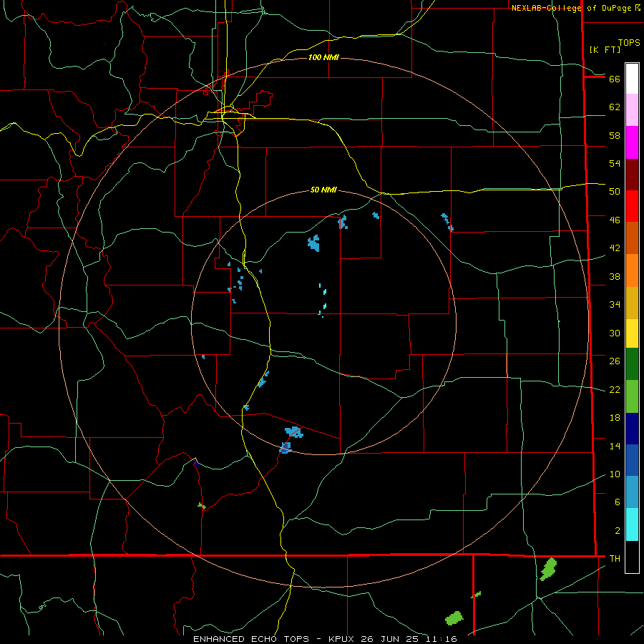Click the 'ENHANCED ECHO TOPS' caption text
This screenshot has width=644, height=644.
tap(251, 639)
